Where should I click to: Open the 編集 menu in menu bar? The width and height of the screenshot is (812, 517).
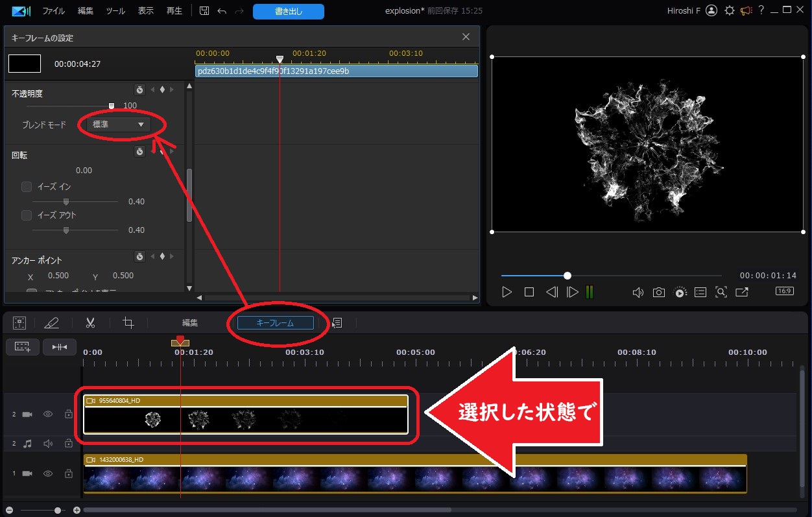point(86,11)
